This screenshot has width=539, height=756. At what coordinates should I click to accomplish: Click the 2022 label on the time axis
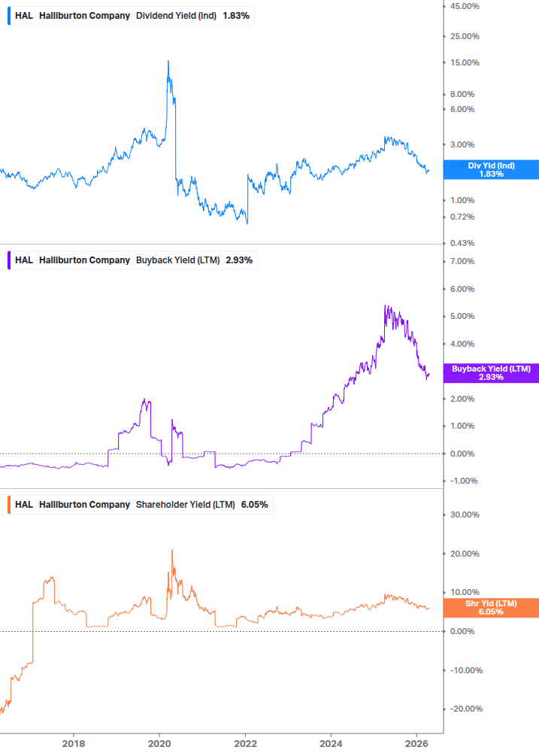click(x=245, y=744)
